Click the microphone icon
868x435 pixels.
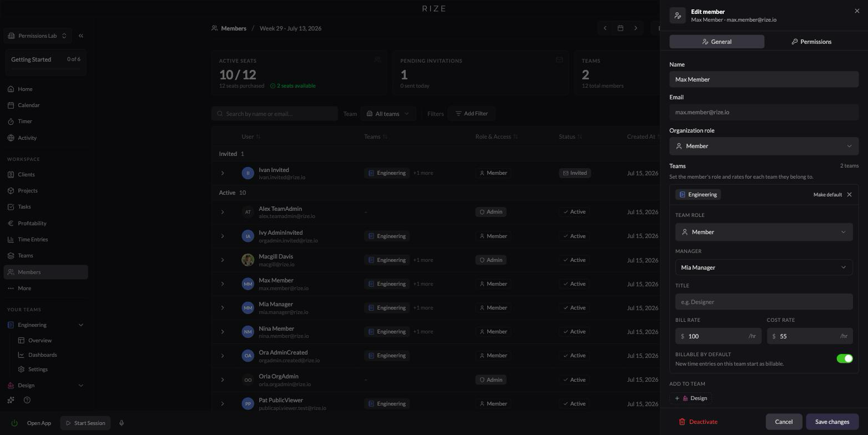(x=122, y=423)
